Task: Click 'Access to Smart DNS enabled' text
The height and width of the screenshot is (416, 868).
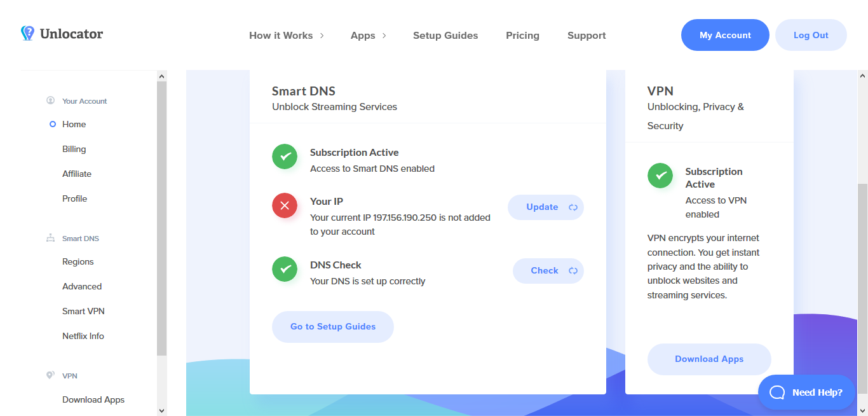Action: (x=372, y=169)
